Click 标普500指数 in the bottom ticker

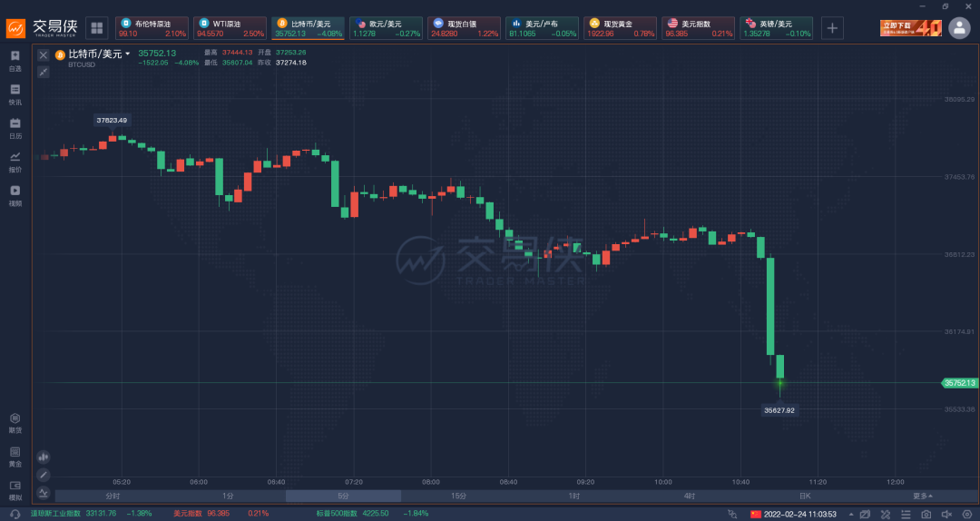[x=335, y=514]
